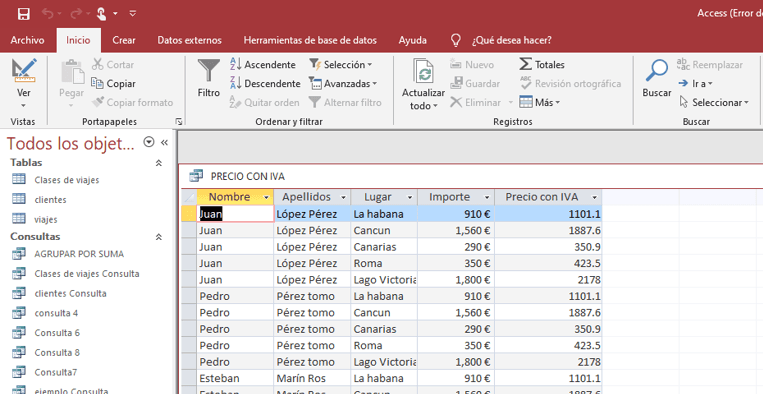Open Lugar column filter arrow
Image resolution: width=763 pixels, height=394 pixels.
click(x=410, y=197)
